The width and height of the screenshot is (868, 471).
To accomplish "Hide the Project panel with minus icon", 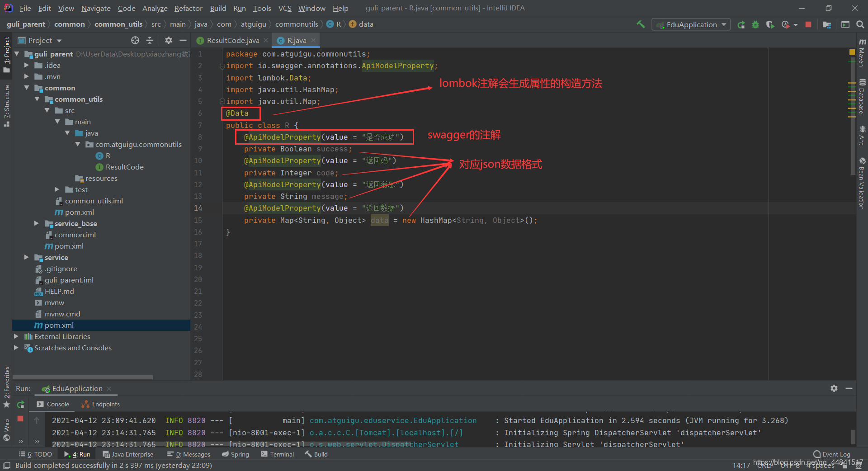I will click(x=183, y=40).
